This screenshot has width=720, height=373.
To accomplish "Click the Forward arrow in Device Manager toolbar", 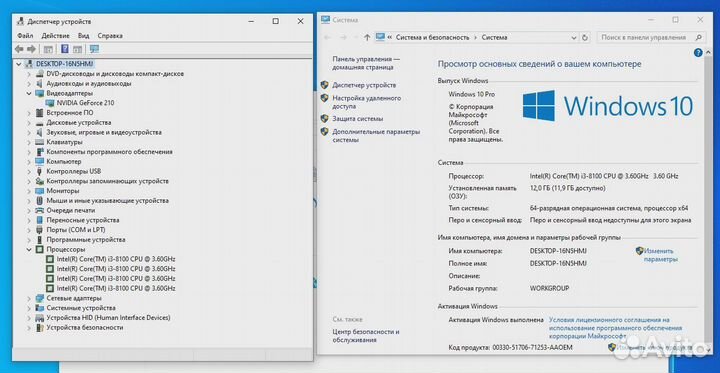I will pyautogui.click(x=31, y=49).
